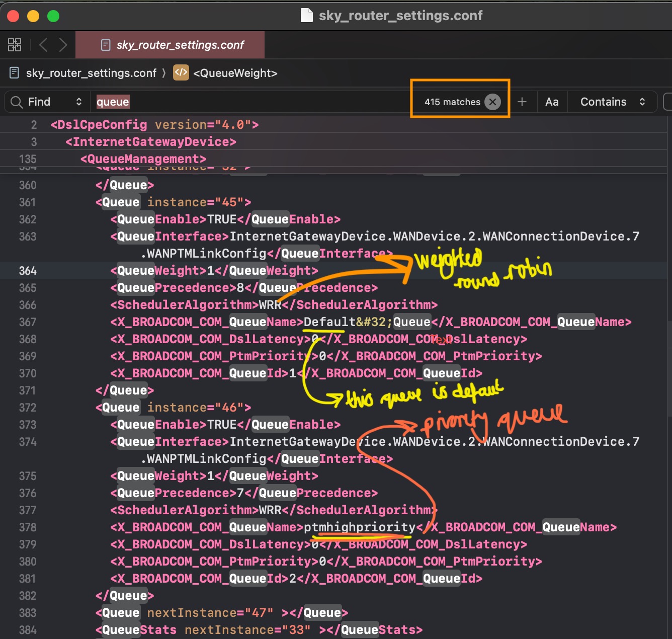Jump to the pinned <QueueManagement> header line
The width and height of the screenshot is (672, 639).
pyautogui.click(x=143, y=159)
